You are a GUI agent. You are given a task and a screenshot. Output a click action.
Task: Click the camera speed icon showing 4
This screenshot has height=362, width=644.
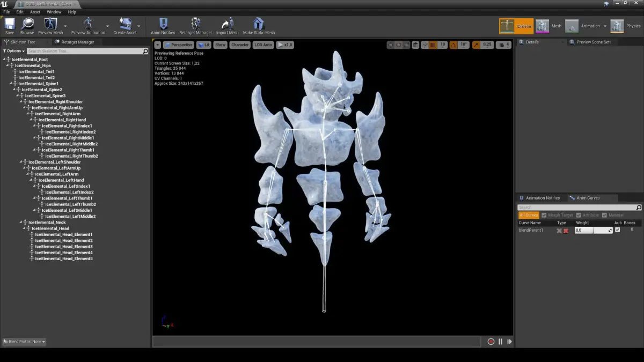point(504,45)
